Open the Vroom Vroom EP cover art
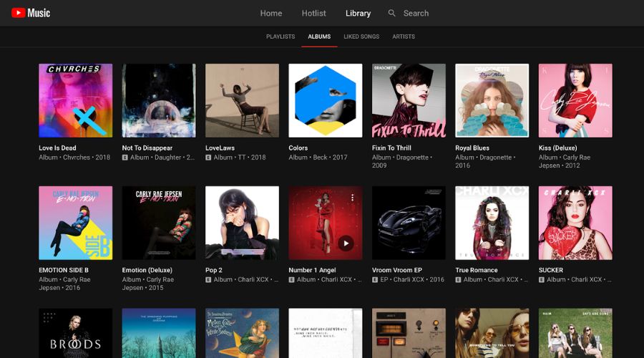 [x=409, y=223]
